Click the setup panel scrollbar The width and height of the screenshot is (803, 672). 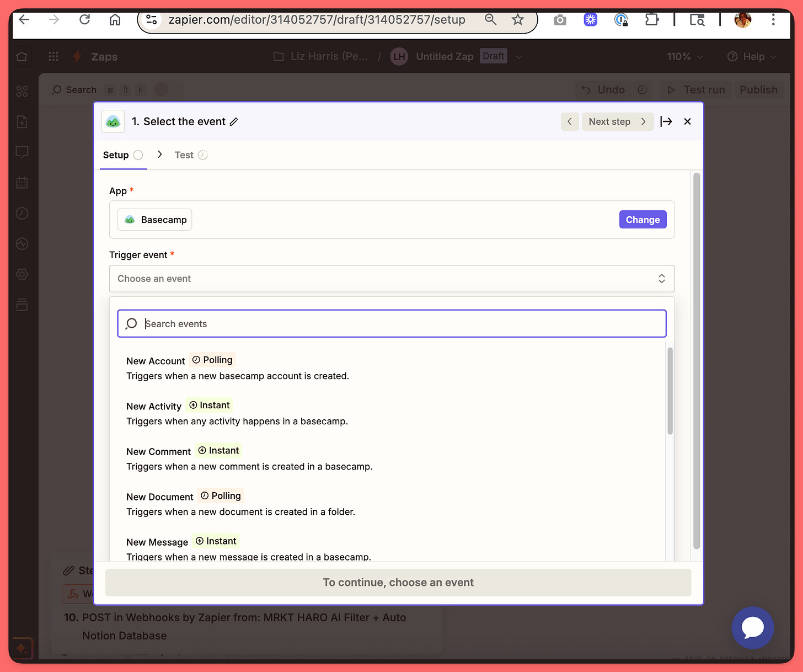coord(697,361)
